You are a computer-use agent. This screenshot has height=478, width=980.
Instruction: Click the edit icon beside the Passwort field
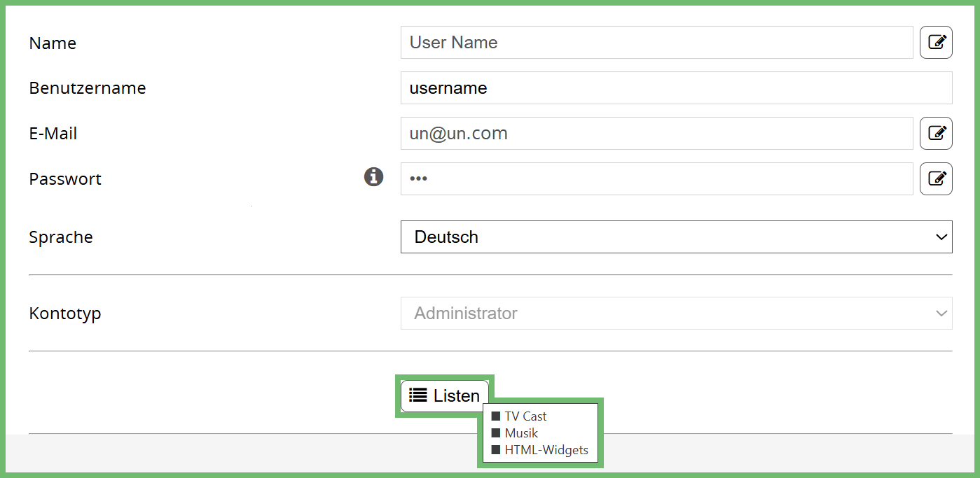(x=936, y=178)
